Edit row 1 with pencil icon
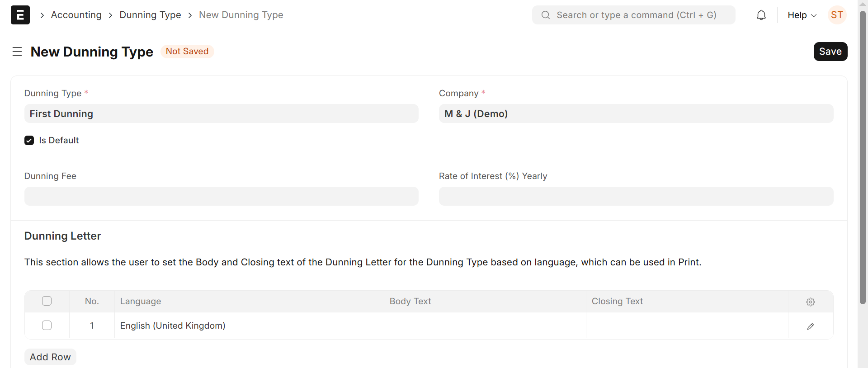This screenshot has width=868, height=368. pyautogui.click(x=811, y=326)
